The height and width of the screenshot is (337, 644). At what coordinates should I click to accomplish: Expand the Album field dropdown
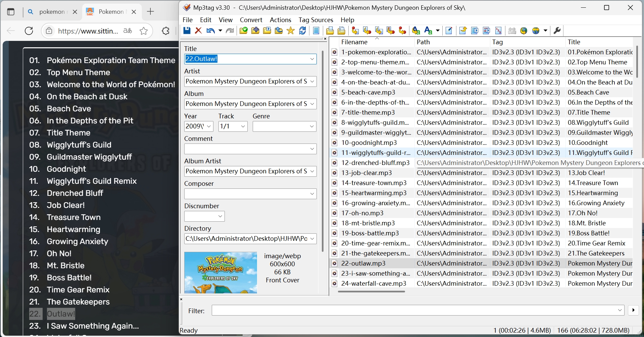point(312,104)
